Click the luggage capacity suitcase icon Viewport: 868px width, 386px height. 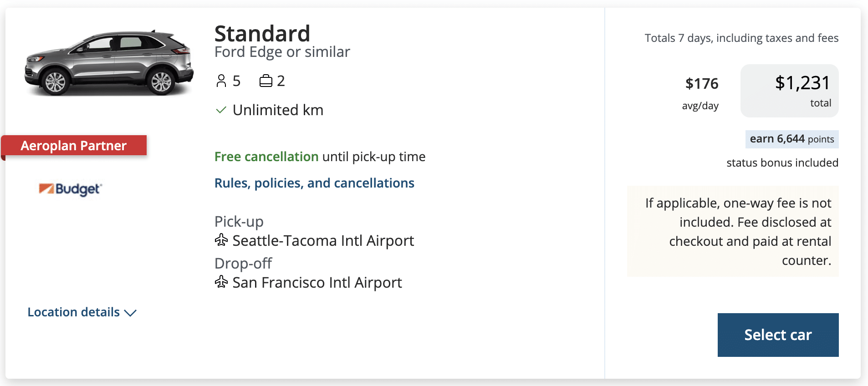(266, 81)
